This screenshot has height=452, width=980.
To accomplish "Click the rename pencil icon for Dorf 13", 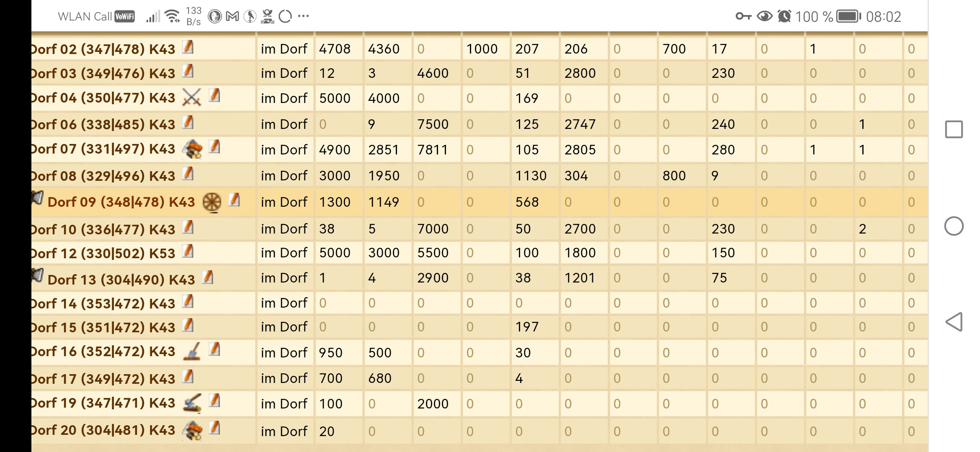I will 208,277.
